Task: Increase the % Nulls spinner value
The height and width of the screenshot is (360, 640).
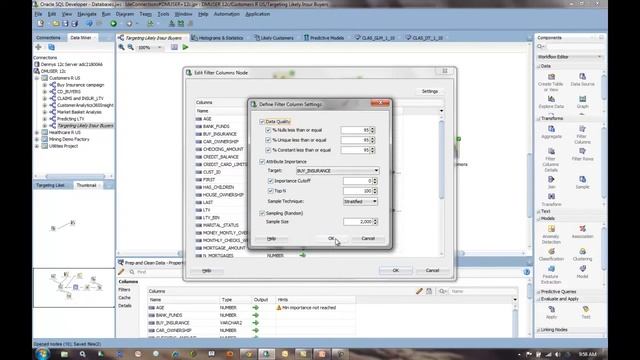Action: pyautogui.click(x=373, y=129)
